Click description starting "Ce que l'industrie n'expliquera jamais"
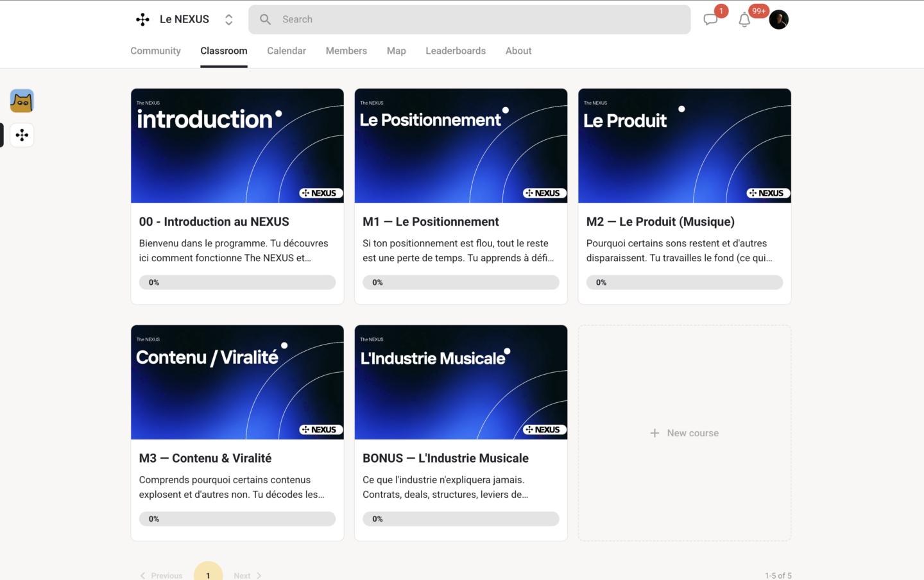Image resolution: width=924 pixels, height=580 pixels. (x=445, y=487)
